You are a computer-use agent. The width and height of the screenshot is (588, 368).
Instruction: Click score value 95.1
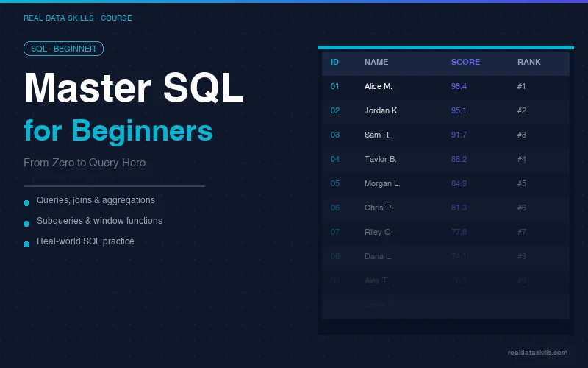[x=459, y=111]
